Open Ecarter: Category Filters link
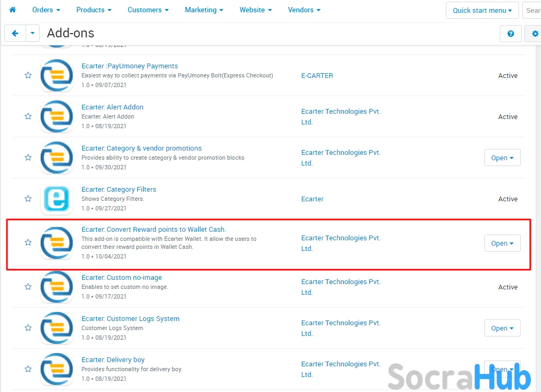Image resolution: width=541 pixels, height=392 pixels. click(119, 189)
